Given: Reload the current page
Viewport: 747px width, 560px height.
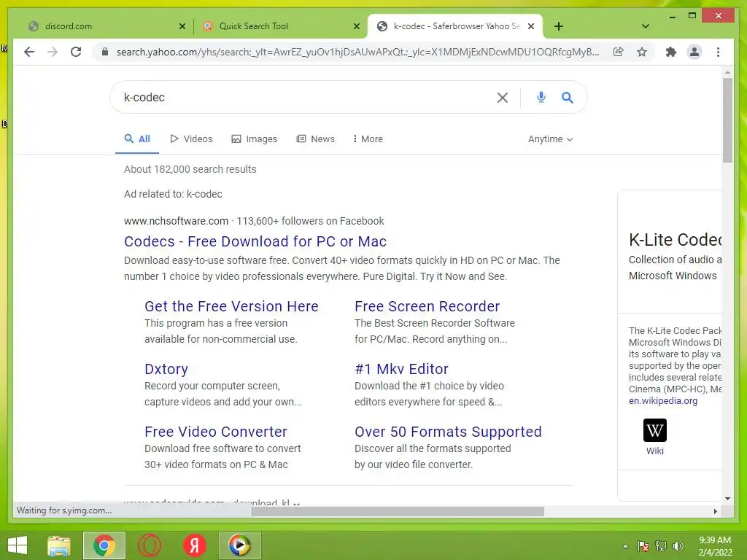Looking at the screenshot, I should [x=76, y=52].
